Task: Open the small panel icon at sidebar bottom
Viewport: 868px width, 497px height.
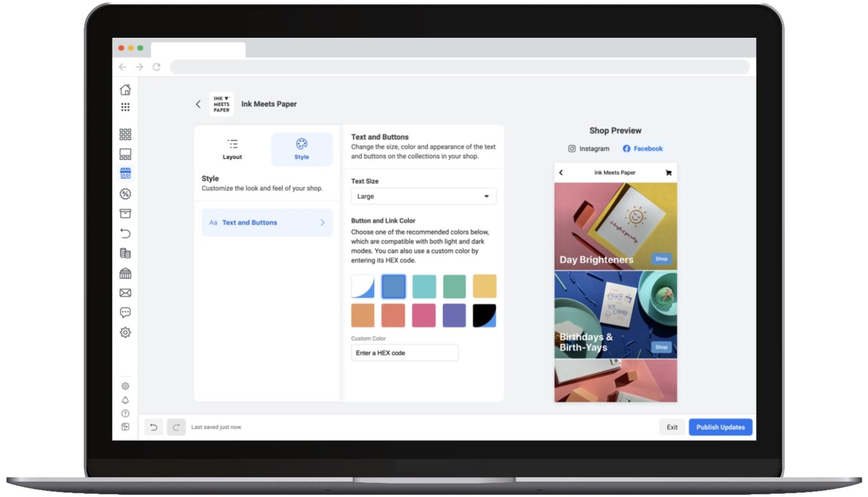Action: click(125, 427)
